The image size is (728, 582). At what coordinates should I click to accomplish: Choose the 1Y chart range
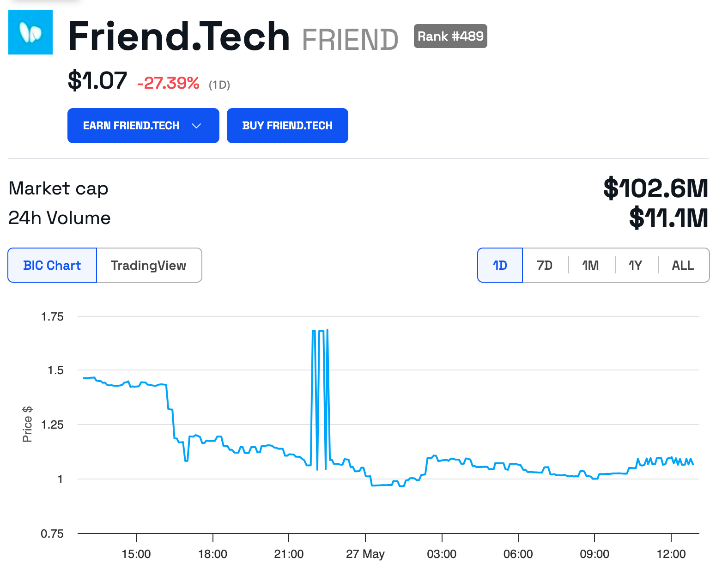tap(635, 265)
